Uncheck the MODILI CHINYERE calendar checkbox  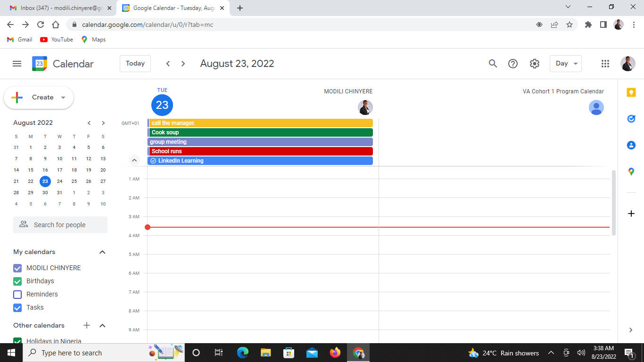click(x=17, y=268)
